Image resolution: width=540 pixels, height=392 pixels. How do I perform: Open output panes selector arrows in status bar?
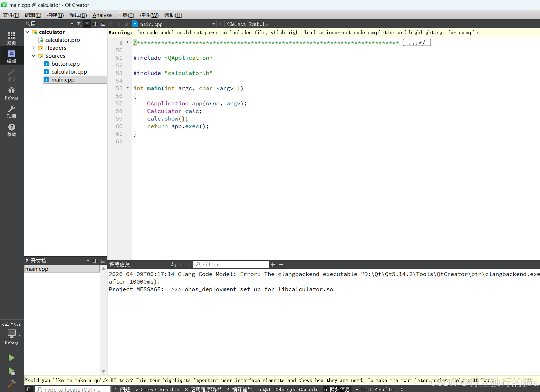(x=402, y=389)
